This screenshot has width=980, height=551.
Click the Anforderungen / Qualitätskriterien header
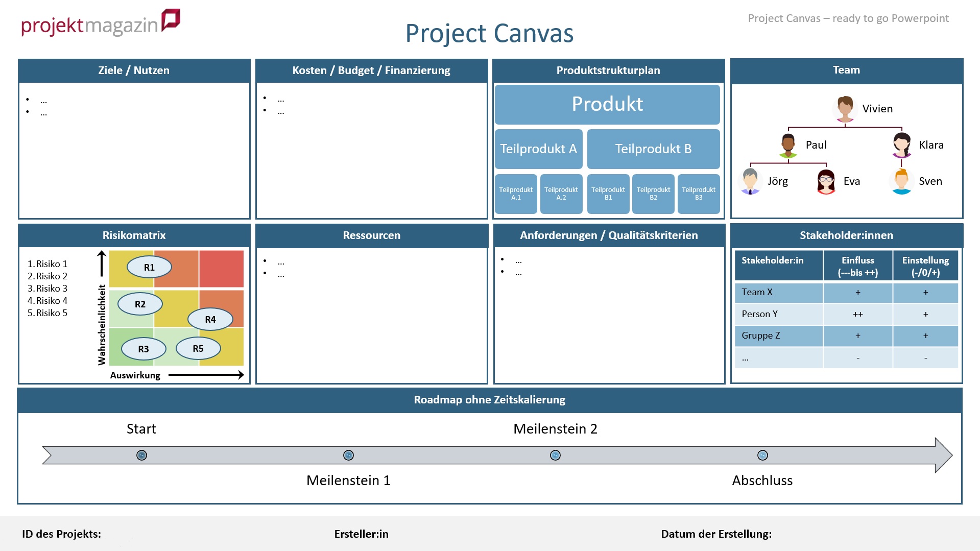pos(609,235)
